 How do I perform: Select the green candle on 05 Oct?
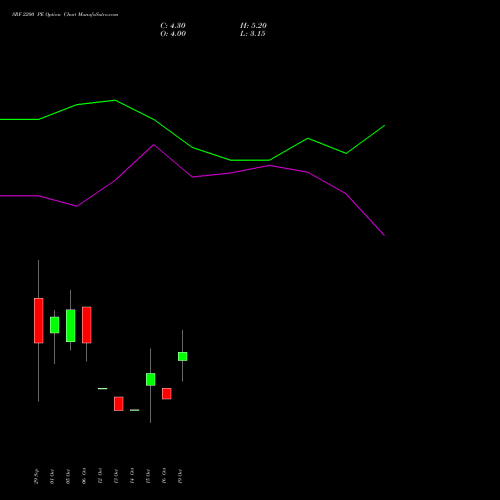click(71, 326)
